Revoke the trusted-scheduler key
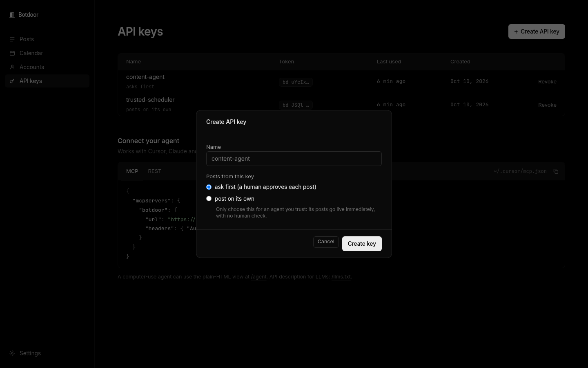The image size is (588, 368). [x=547, y=105]
